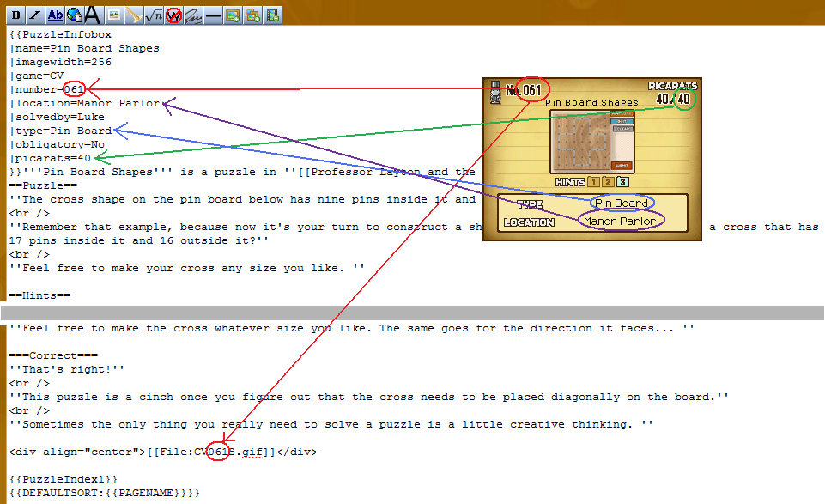
Task: Insert an internal link (Ab button)
Action: 55,15
